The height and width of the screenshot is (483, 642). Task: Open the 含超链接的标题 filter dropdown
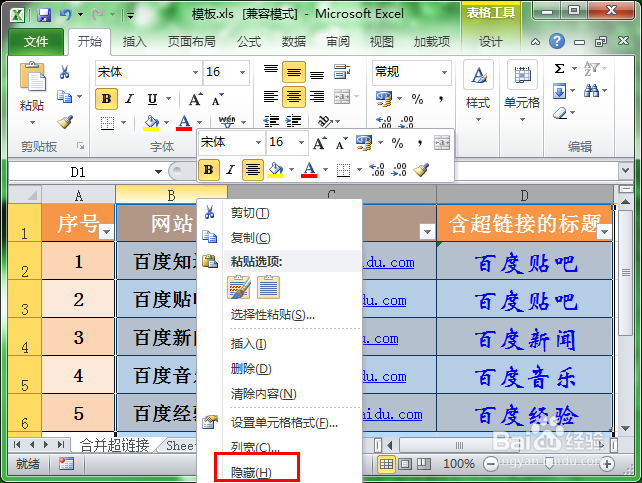pyautogui.click(x=604, y=232)
